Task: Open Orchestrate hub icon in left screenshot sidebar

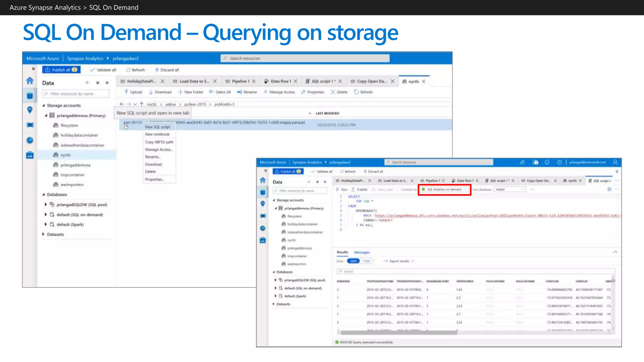Action: click(x=30, y=125)
